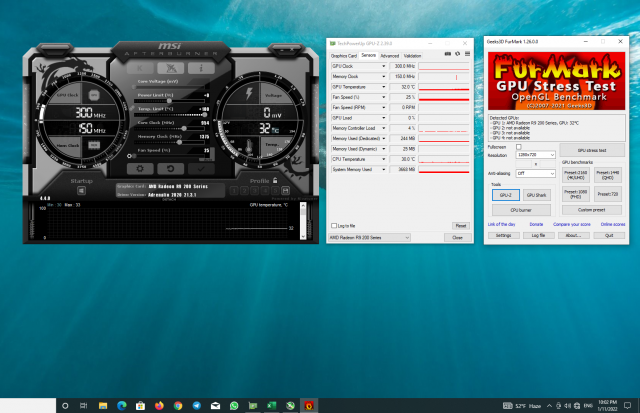The image size is (640, 413).
Task: Expand GPU Load sensor dropdown
Action: (383, 118)
